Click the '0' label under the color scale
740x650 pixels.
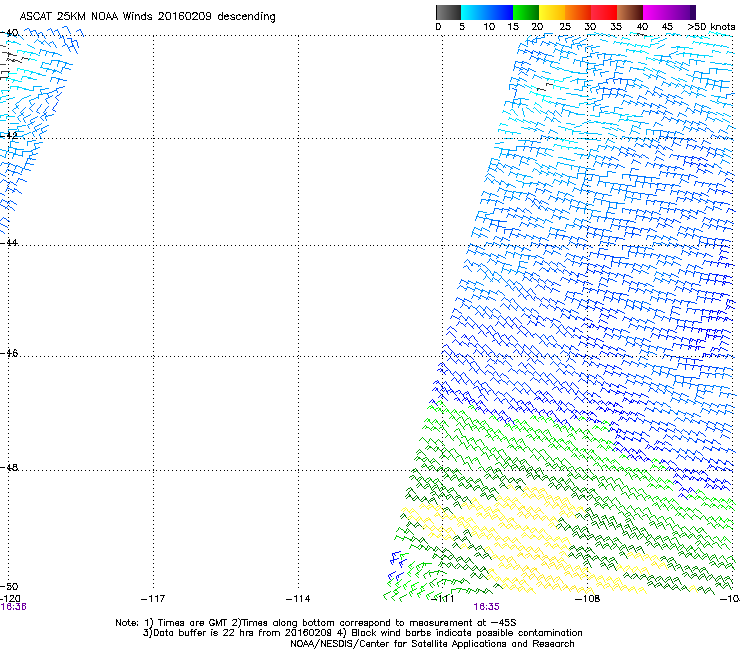coord(438,27)
